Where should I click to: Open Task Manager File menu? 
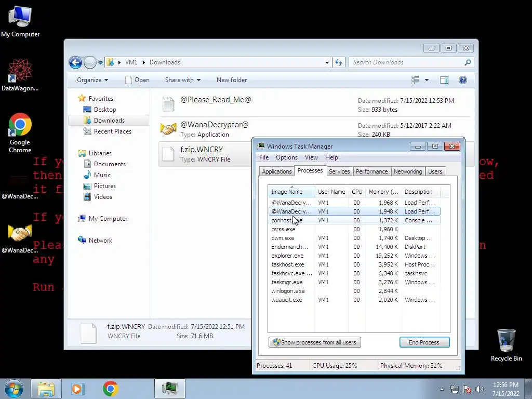point(264,157)
